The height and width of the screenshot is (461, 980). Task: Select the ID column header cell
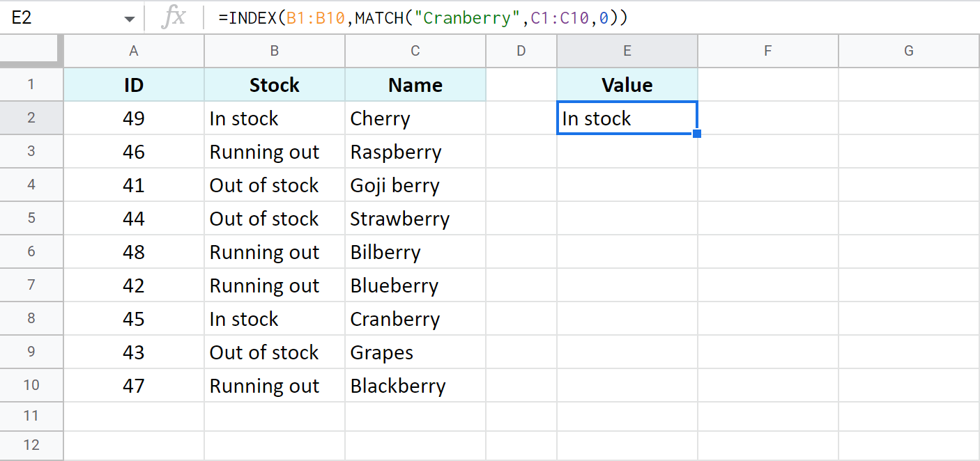click(x=133, y=84)
